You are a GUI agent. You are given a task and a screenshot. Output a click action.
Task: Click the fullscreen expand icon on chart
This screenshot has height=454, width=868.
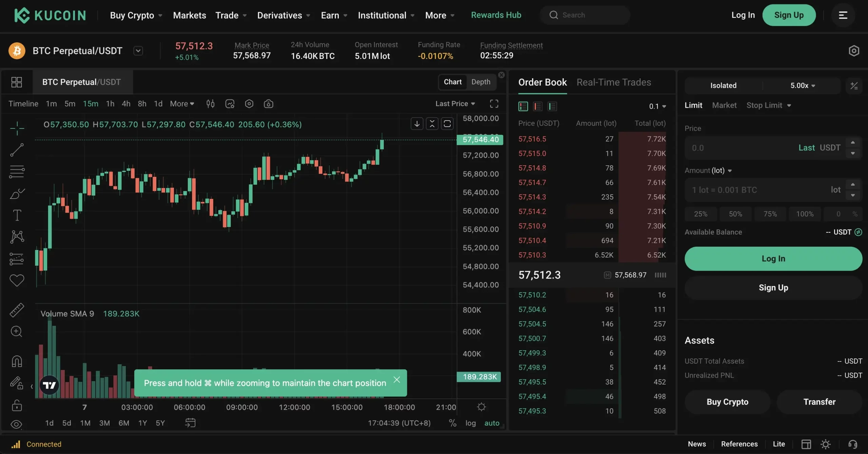494,103
